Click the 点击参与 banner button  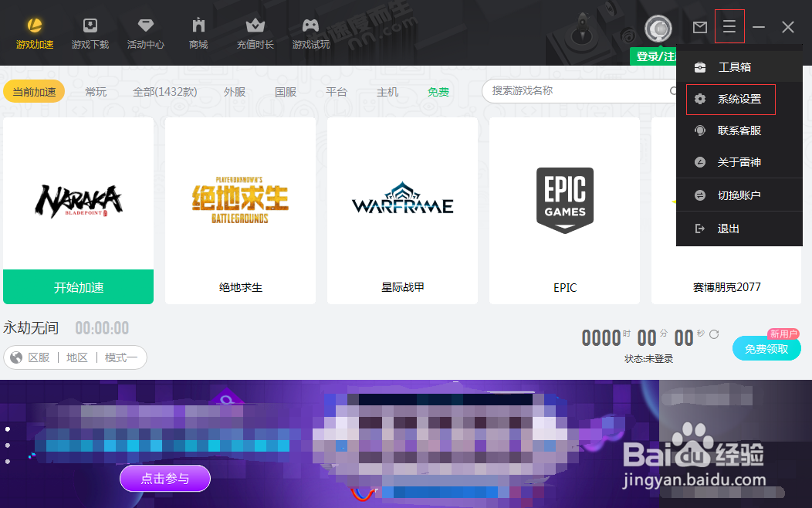click(x=165, y=479)
